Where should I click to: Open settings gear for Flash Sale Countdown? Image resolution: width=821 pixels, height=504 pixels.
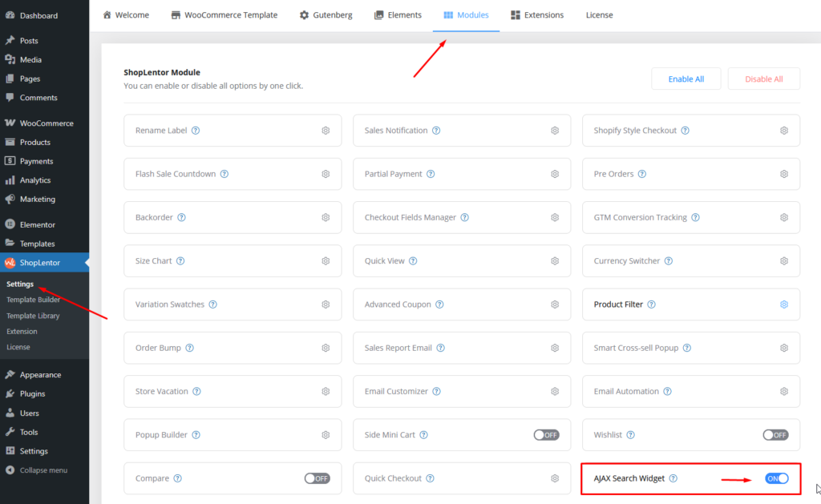point(326,174)
